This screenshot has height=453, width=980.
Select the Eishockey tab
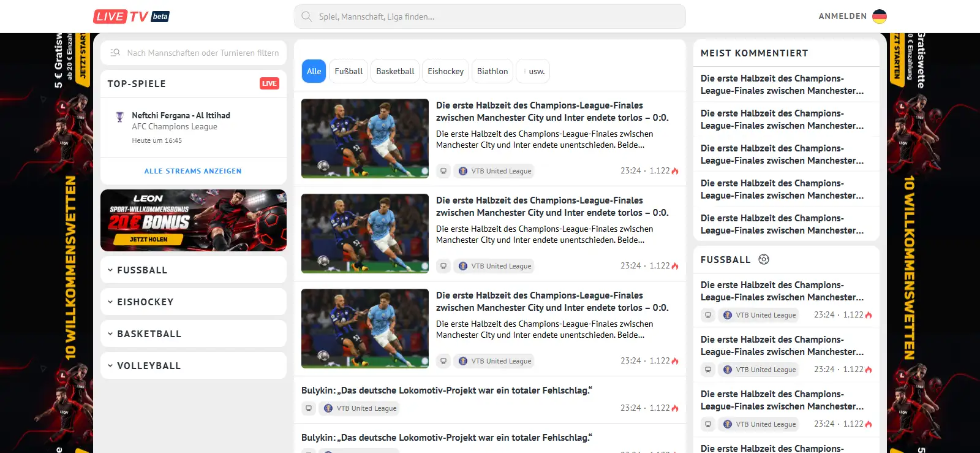[x=446, y=71]
